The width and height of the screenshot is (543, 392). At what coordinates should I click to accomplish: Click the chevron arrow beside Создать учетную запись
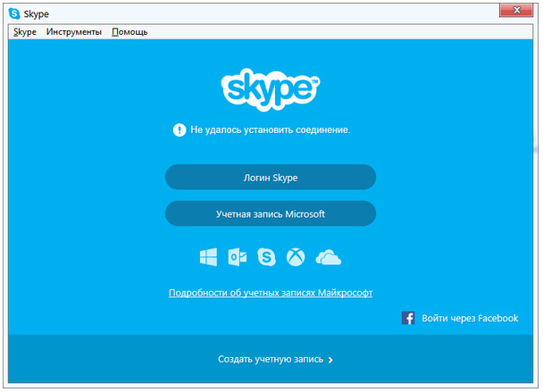(330, 361)
